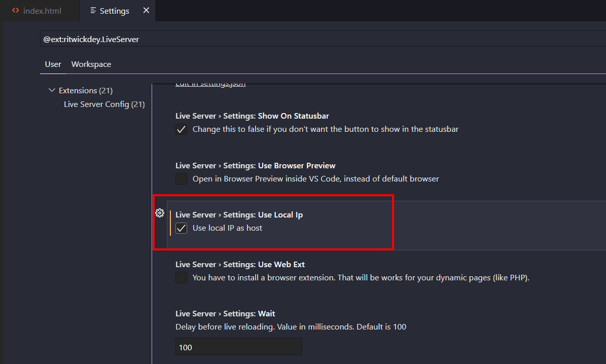Enable Use Browser Preview checkbox
This screenshot has height=364, width=606.
[x=181, y=178]
